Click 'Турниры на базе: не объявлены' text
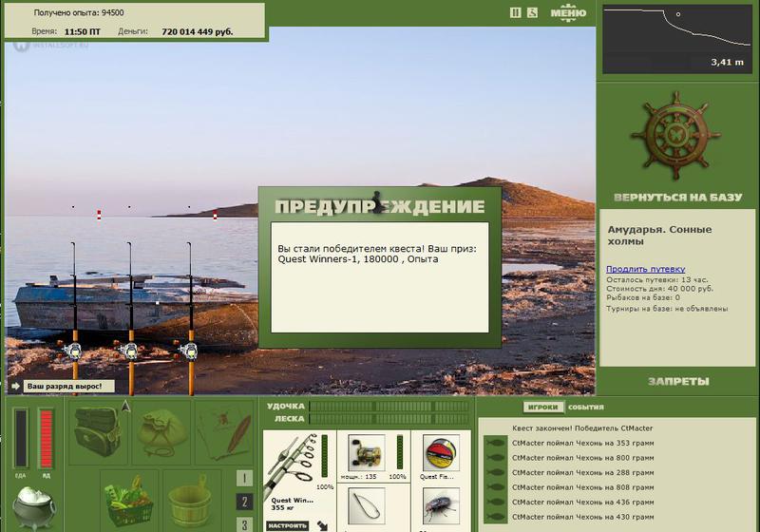Screen dimensions: 760x532 coord(667,309)
